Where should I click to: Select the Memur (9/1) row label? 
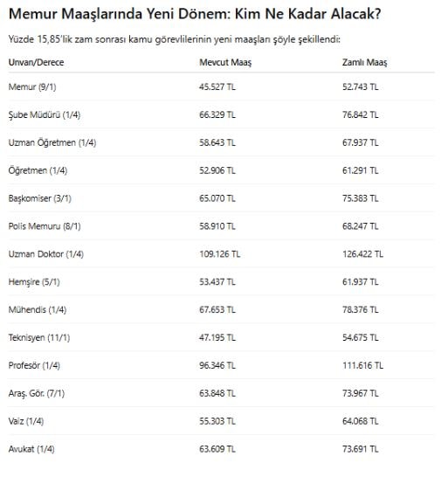tap(32, 86)
